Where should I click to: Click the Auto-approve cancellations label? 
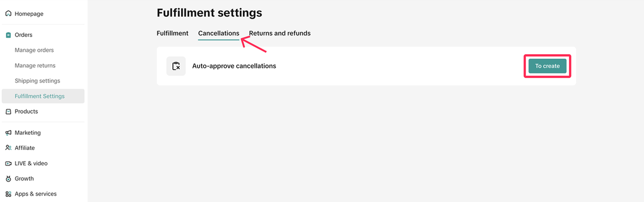pyautogui.click(x=234, y=66)
